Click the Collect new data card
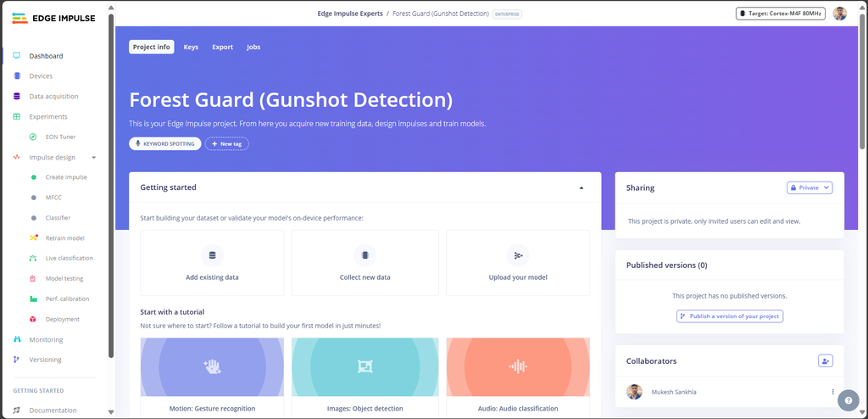The image size is (868, 419). pyautogui.click(x=364, y=263)
